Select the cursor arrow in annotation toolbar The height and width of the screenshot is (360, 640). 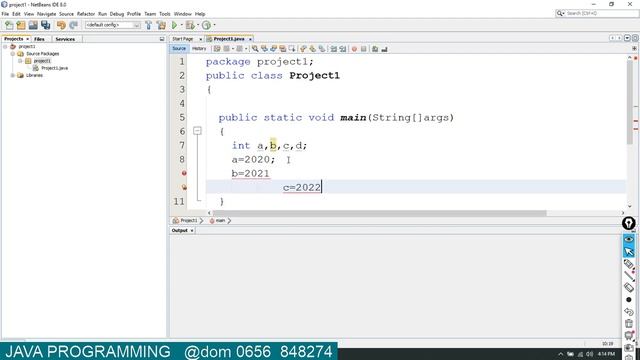point(629,252)
